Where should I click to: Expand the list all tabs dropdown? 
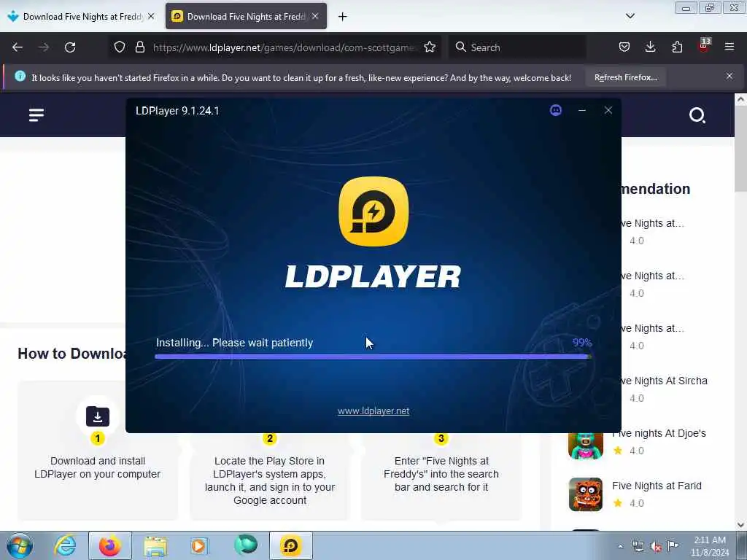[x=630, y=16]
